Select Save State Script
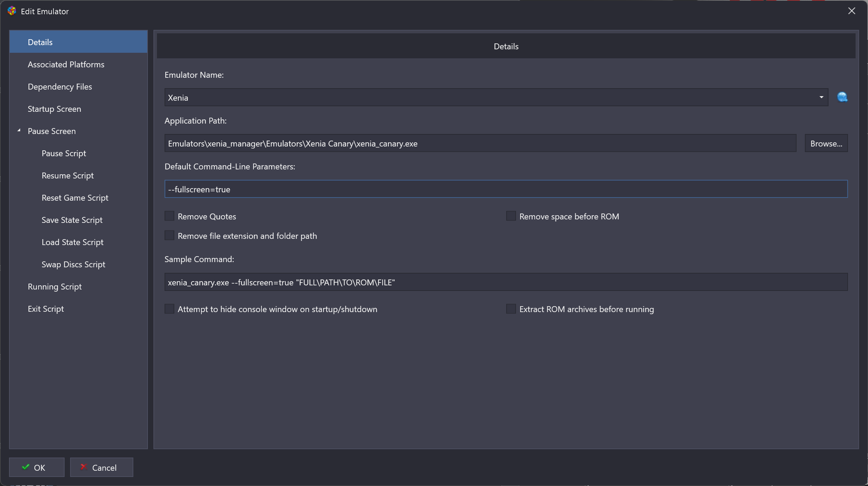Screen dimensions: 868x486 pos(78,220)
